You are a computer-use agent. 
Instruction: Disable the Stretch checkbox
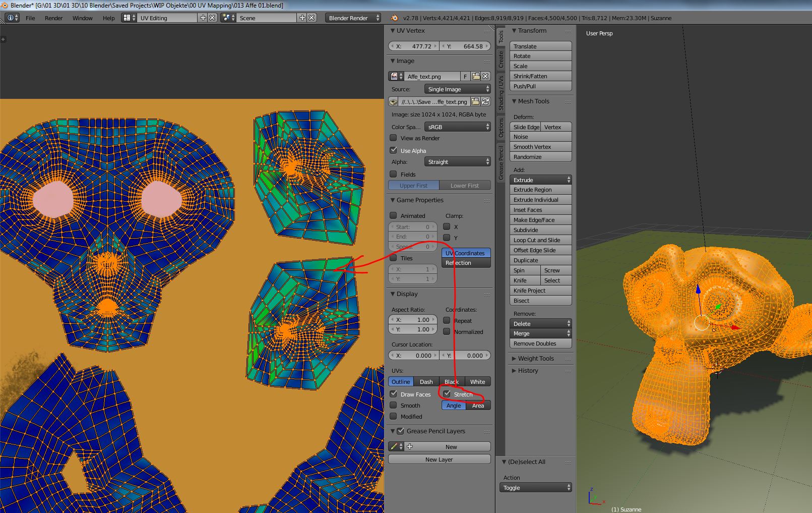click(x=447, y=394)
